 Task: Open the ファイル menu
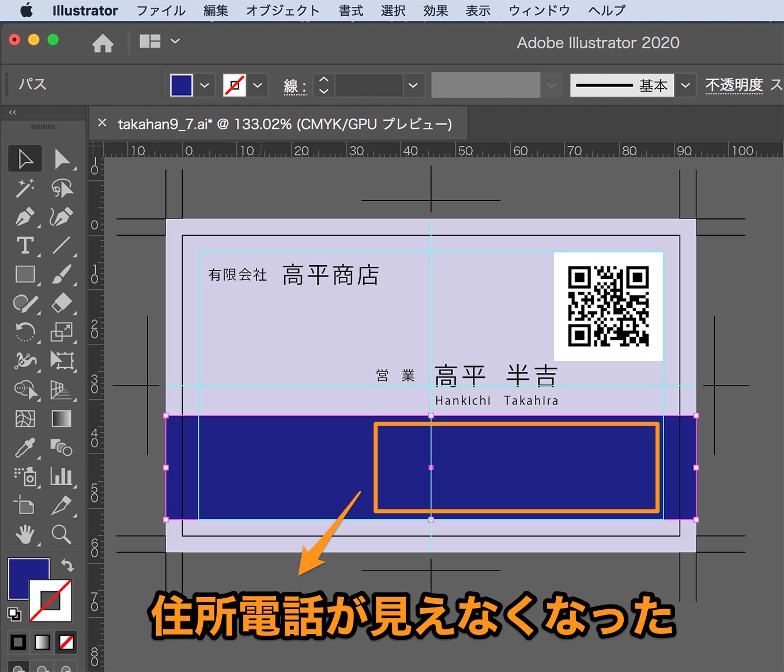[161, 10]
